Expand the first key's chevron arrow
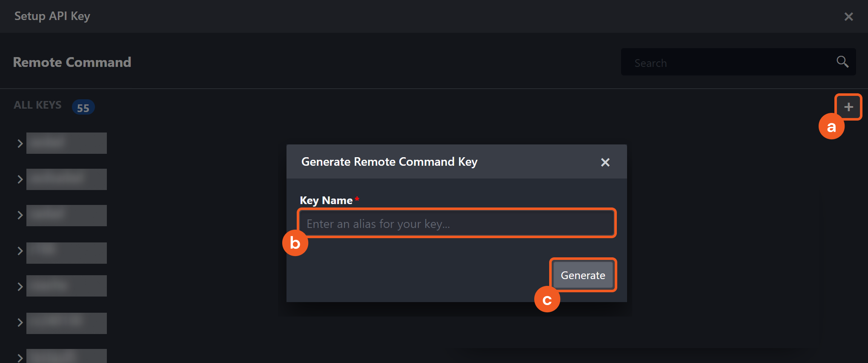868x363 pixels. [20, 144]
